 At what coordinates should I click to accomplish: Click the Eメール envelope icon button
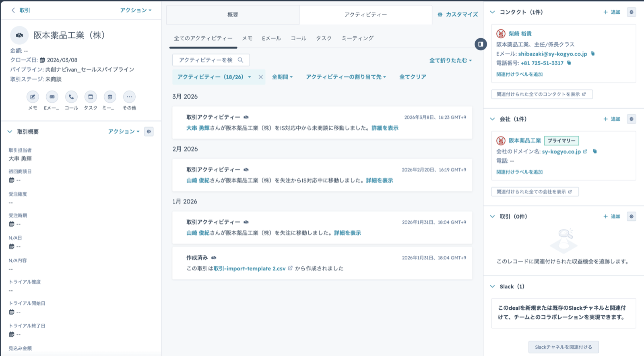point(52,97)
